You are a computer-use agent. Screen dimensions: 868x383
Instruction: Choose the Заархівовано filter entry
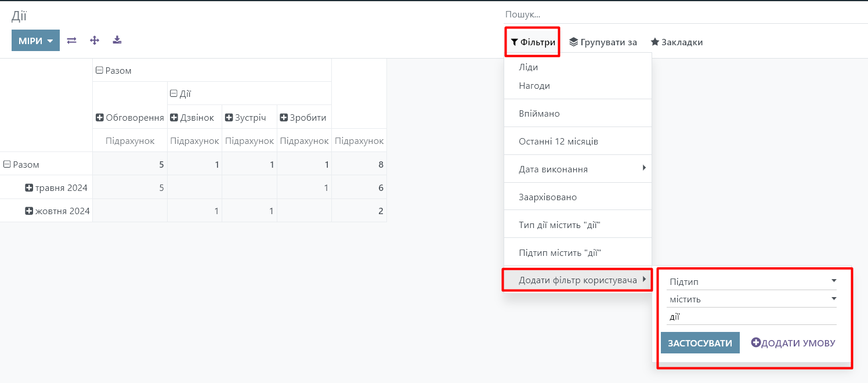[x=548, y=197]
